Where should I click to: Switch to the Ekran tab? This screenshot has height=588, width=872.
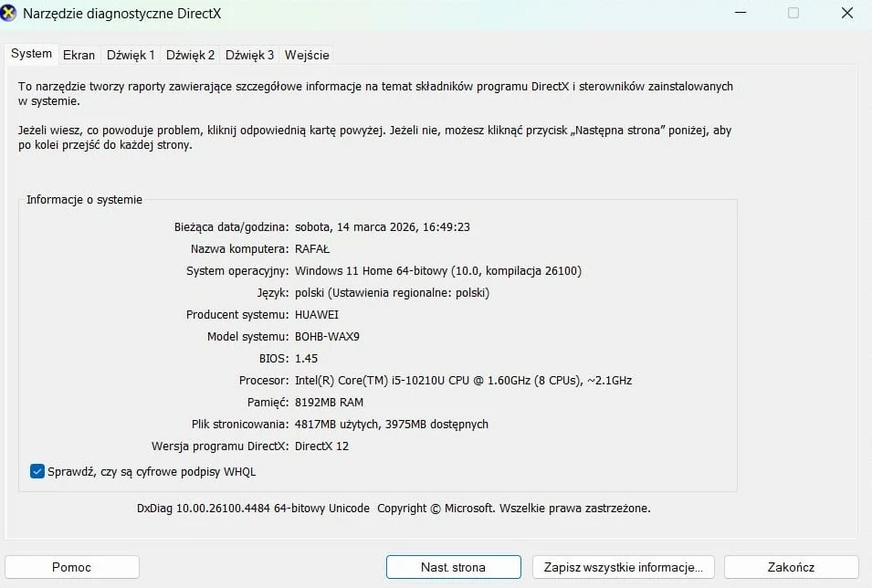click(x=79, y=55)
